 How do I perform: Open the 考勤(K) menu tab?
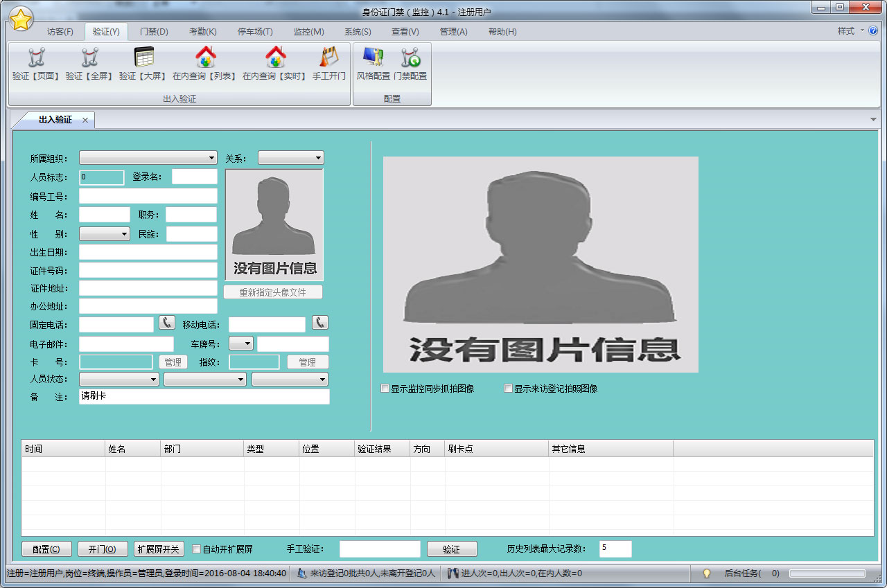[202, 32]
